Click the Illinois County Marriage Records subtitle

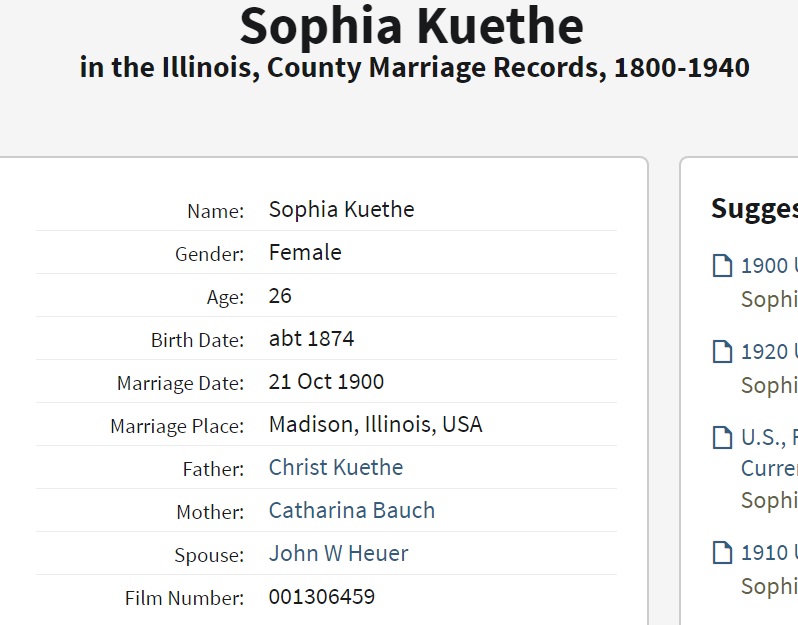tap(414, 69)
